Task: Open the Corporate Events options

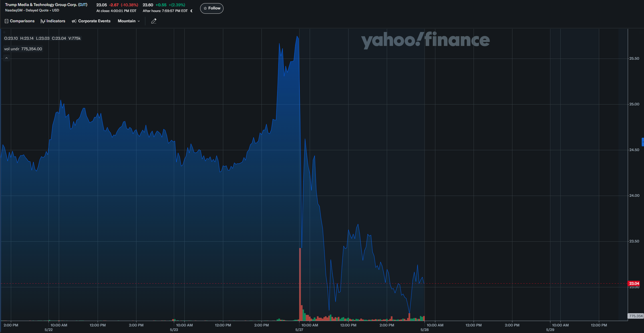Action: [x=91, y=21]
